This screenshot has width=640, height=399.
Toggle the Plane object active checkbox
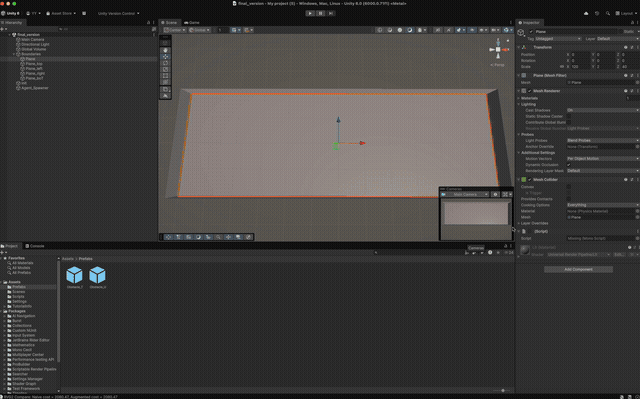(531, 31)
